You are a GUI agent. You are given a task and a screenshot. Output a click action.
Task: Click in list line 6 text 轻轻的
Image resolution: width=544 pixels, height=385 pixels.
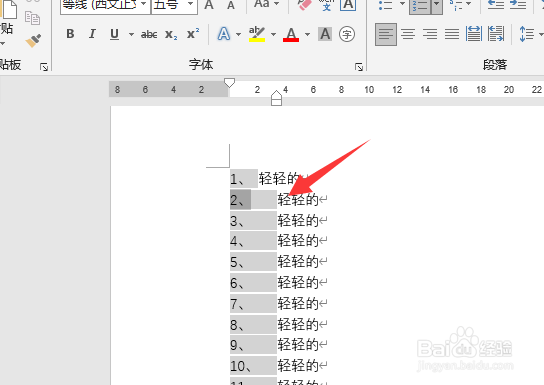298,283
